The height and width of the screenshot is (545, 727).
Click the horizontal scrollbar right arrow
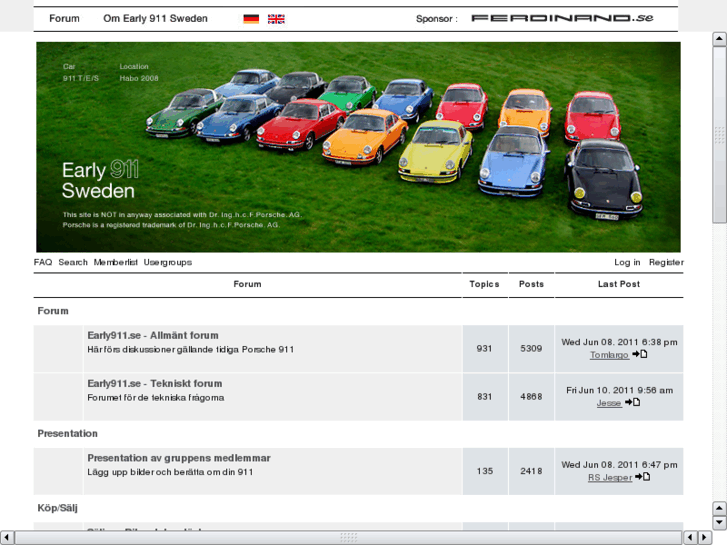[x=702, y=537]
